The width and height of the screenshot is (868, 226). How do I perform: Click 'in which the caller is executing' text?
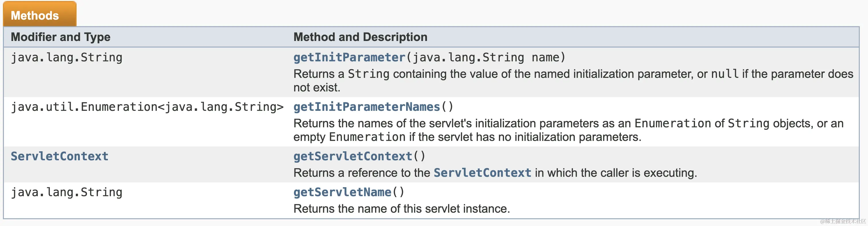615,173
